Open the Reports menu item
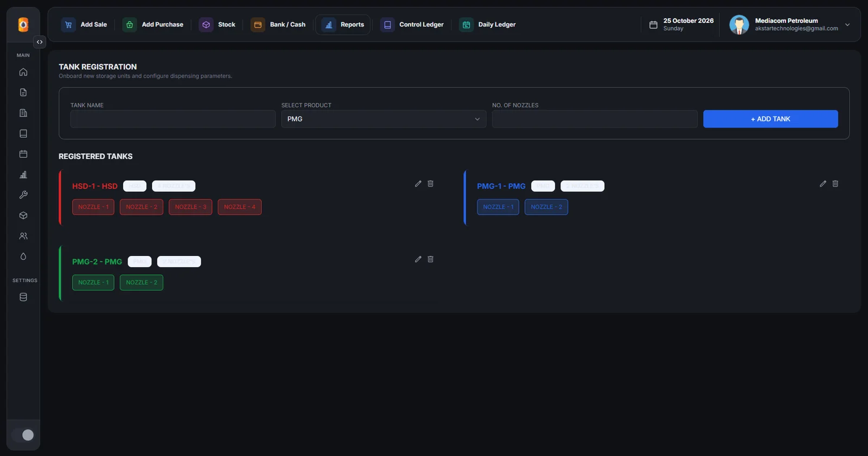Image resolution: width=868 pixels, height=456 pixels. [x=343, y=24]
